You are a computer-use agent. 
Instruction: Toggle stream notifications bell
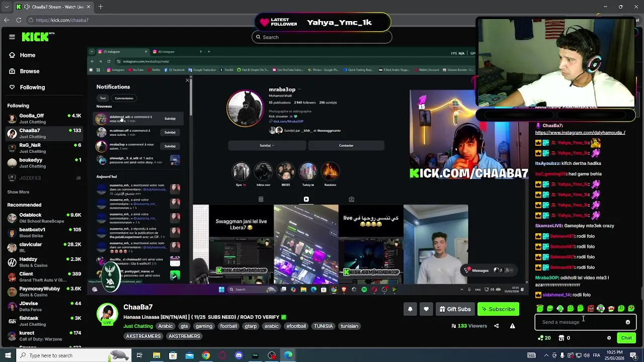coord(410,309)
